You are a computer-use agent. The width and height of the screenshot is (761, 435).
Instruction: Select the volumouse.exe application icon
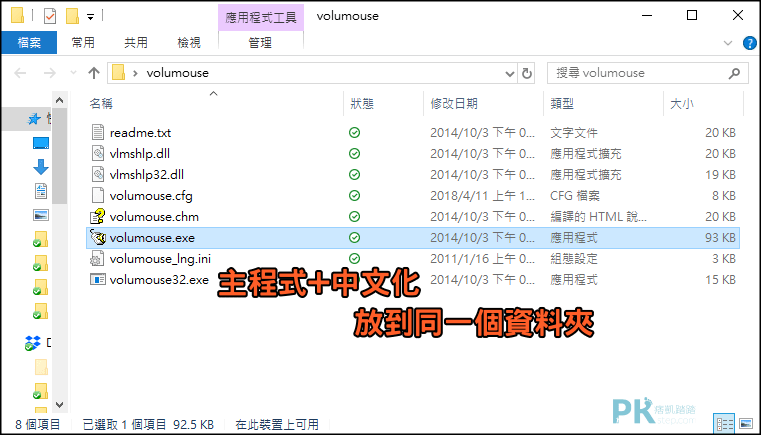[x=98, y=238]
